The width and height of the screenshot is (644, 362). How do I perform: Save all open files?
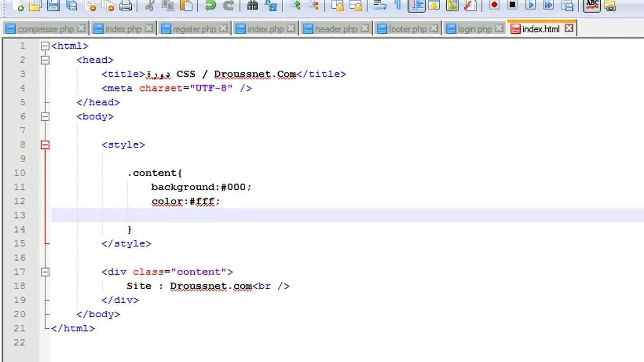click(71, 6)
